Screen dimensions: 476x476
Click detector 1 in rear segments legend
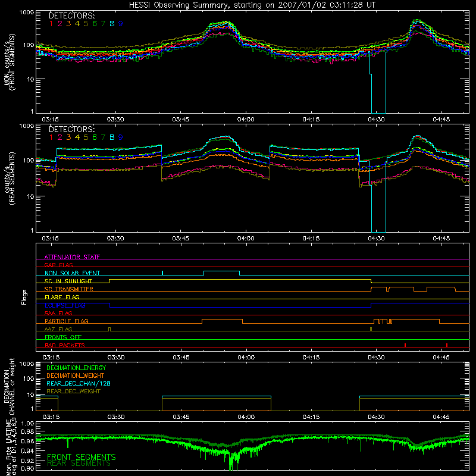coord(51,137)
